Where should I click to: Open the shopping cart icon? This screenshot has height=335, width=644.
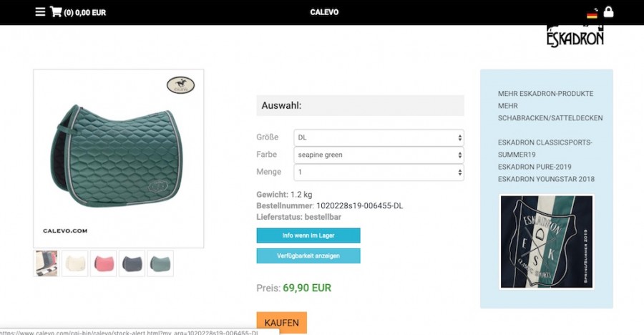pyautogui.click(x=55, y=12)
